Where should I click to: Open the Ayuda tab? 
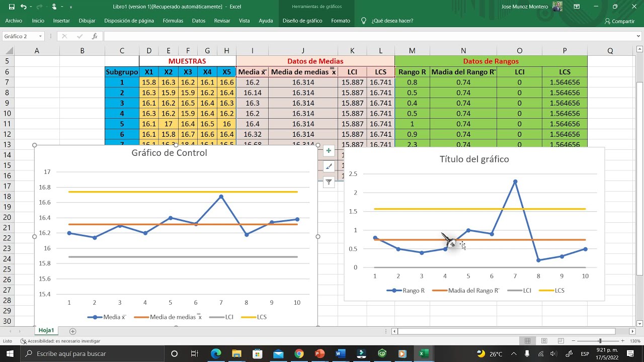pyautogui.click(x=266, y=21)
